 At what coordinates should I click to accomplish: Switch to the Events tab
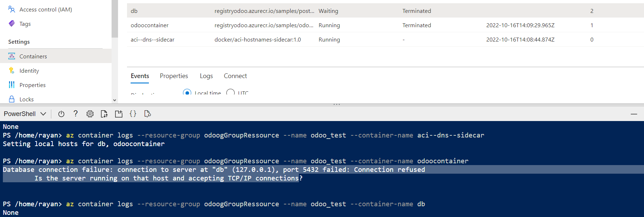point(140,76)
